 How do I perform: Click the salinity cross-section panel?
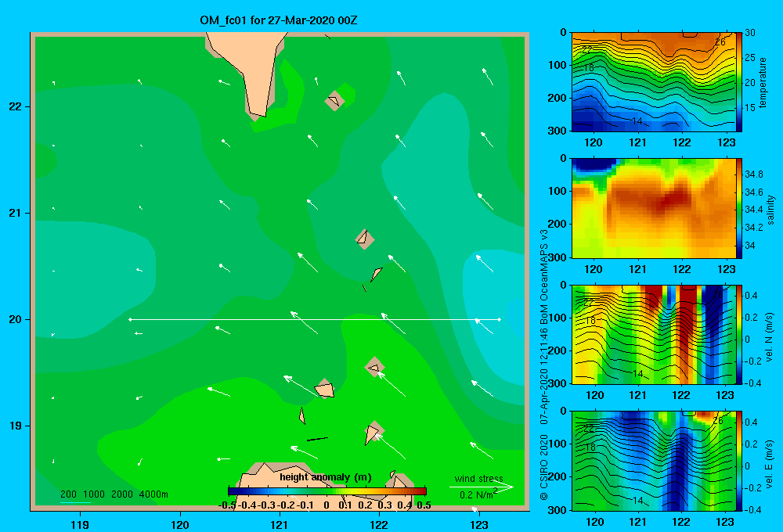point(653,208)
